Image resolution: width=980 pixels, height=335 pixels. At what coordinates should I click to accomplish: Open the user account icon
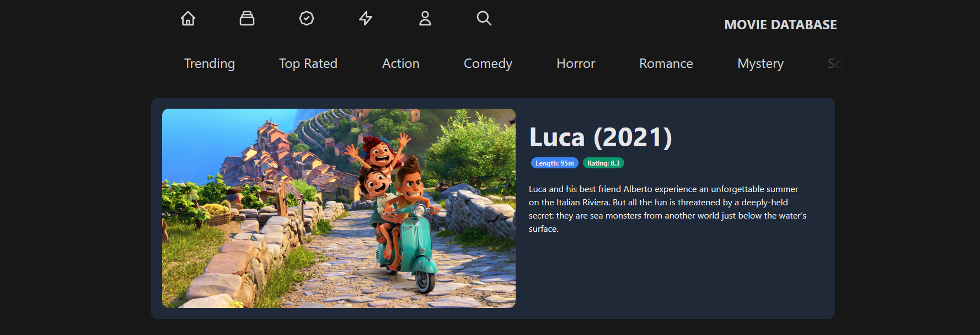click(425, 19)
